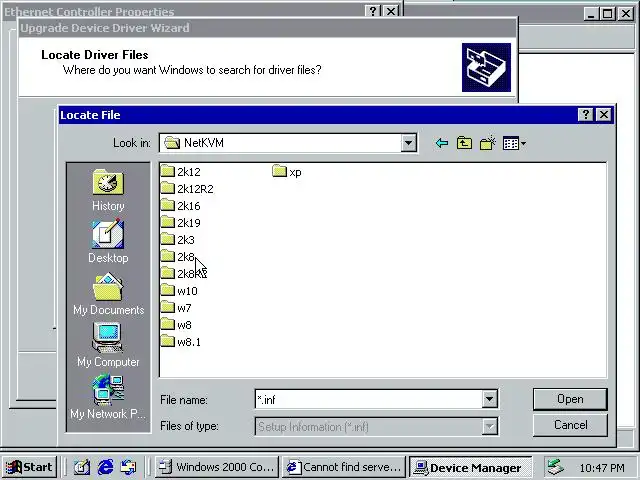The image size is (640, 480).
Task: Click the Cancel button
Action: [x=570, y=425]
